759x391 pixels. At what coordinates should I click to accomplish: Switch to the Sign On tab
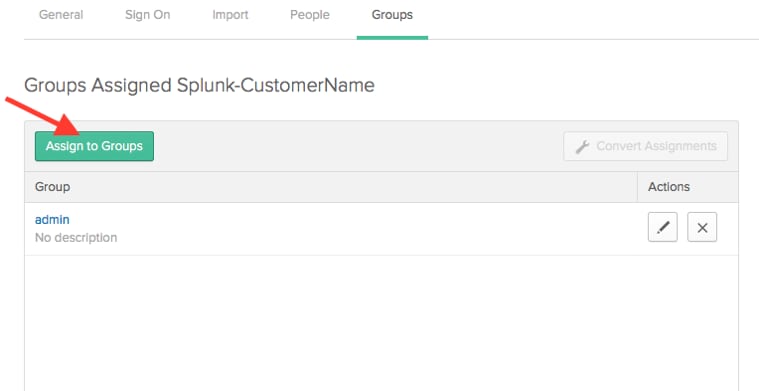[148, 15]
